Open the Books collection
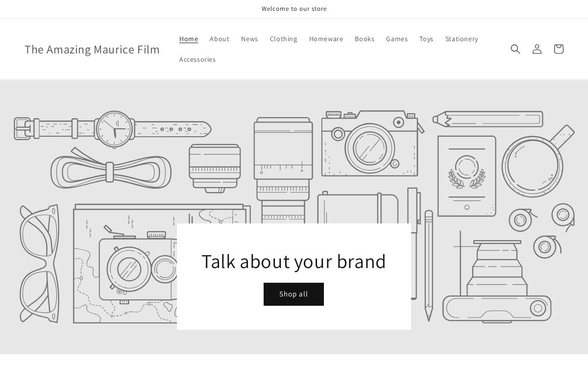This screenshot has height=392, width=588. [x=365, y=39]
